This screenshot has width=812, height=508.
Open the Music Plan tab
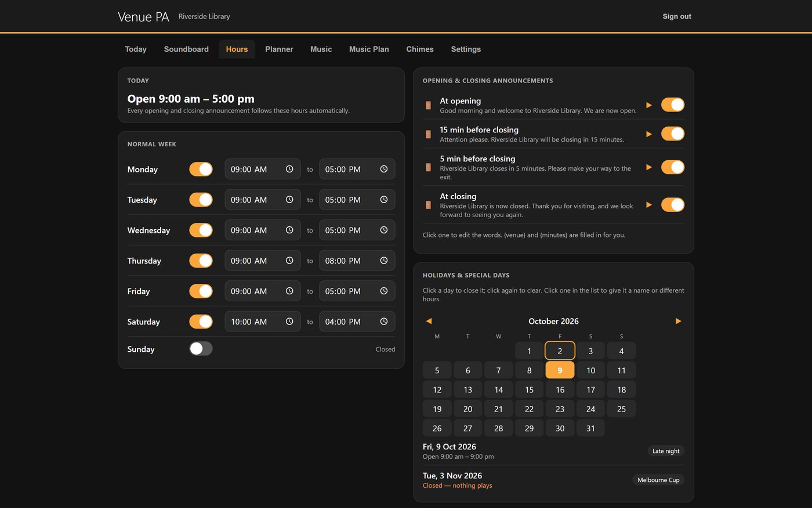pos(369,49)
